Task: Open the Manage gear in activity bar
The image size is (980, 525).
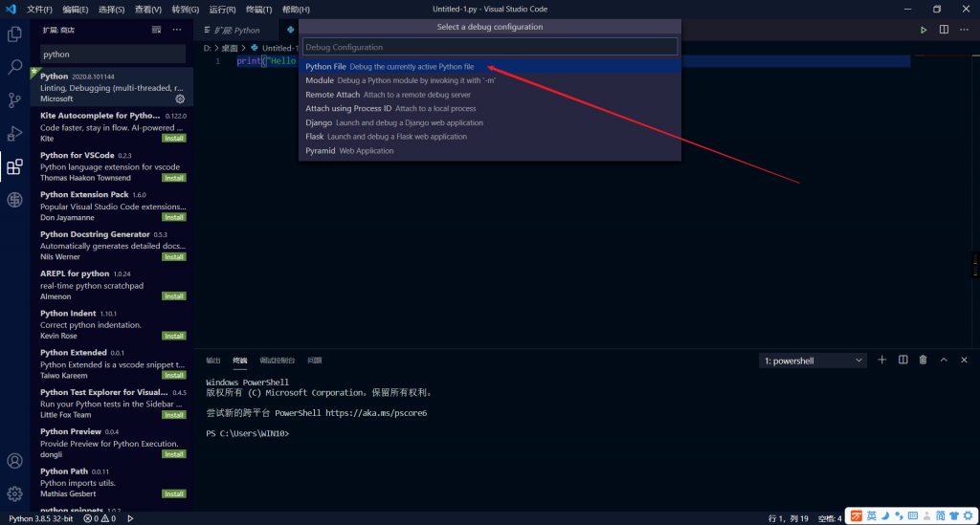Action: (14, 493)
